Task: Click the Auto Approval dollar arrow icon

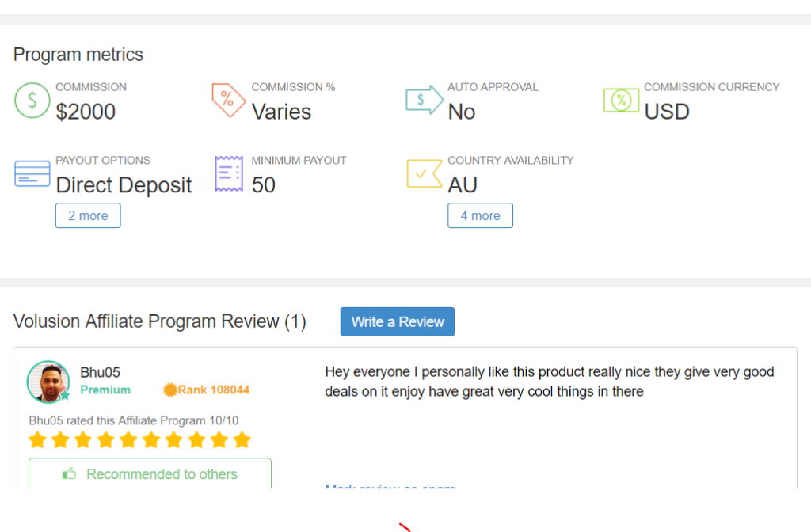Action: coord(425,100)
